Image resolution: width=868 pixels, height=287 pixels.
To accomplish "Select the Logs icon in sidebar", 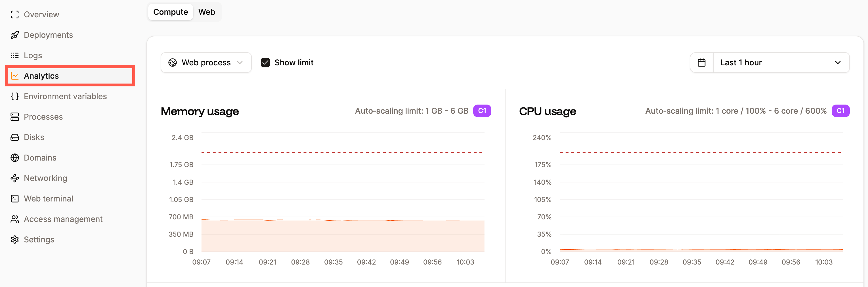I will tap(14, 55).
